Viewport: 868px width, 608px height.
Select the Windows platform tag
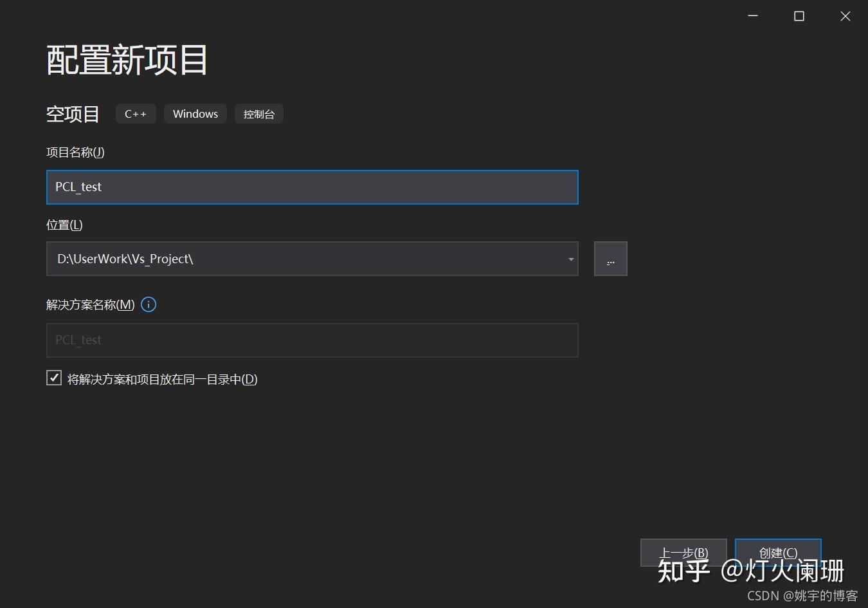pos(195,113)
